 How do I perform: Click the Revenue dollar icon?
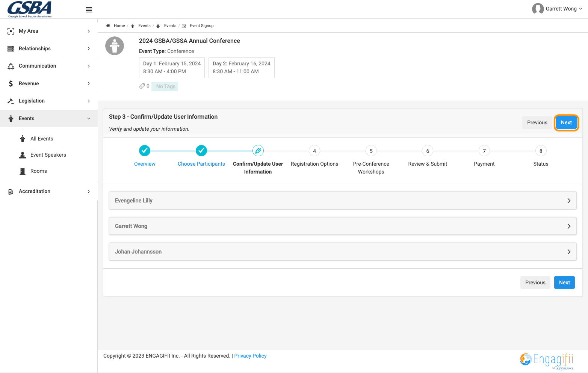click(x=11, y=84)
